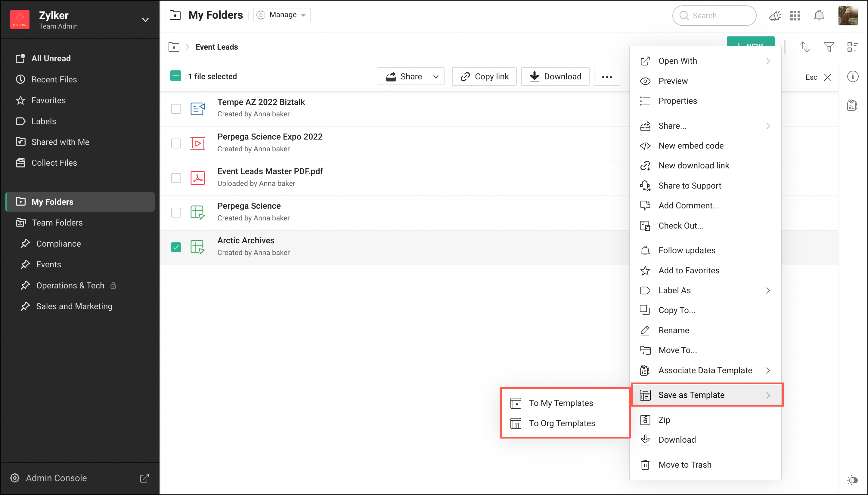Switch the list view layout icon

tap(852, 47)
